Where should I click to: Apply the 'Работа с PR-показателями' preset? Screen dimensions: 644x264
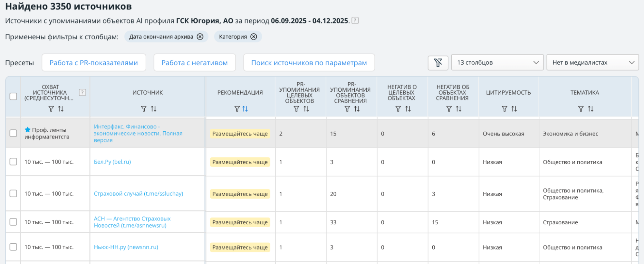[94, 63]
